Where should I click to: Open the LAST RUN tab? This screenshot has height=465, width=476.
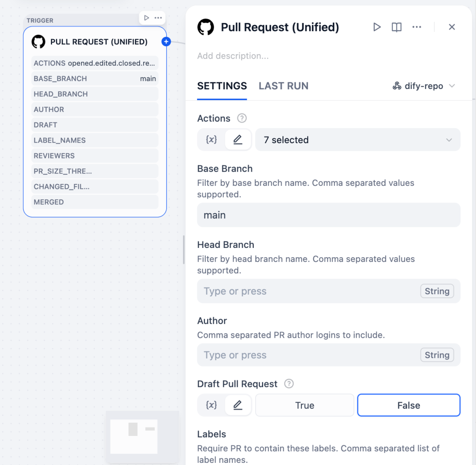(283, 86)
